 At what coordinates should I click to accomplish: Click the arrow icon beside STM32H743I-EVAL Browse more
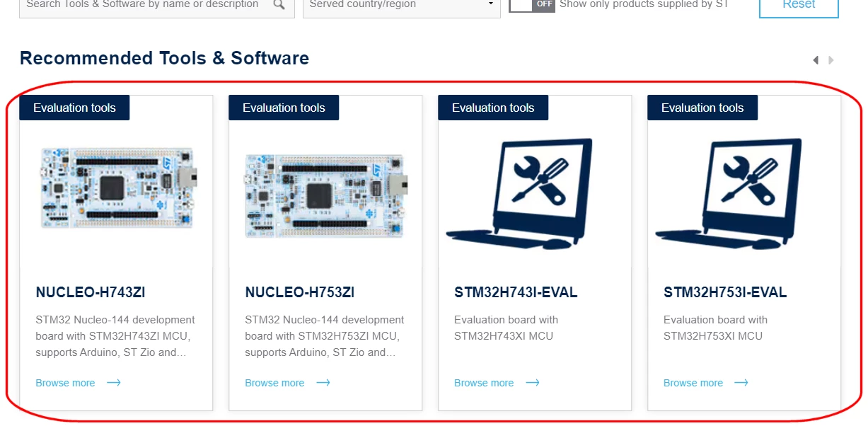click(x=533, y=383)
